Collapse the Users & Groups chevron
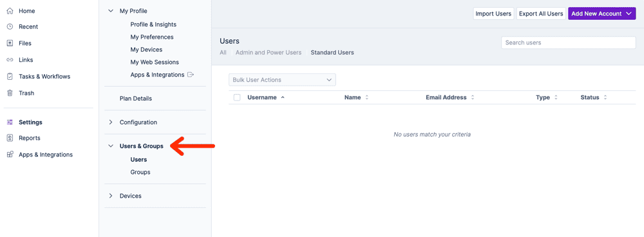The height and width of the screenshot is (237, 644). tap(111, 146)
